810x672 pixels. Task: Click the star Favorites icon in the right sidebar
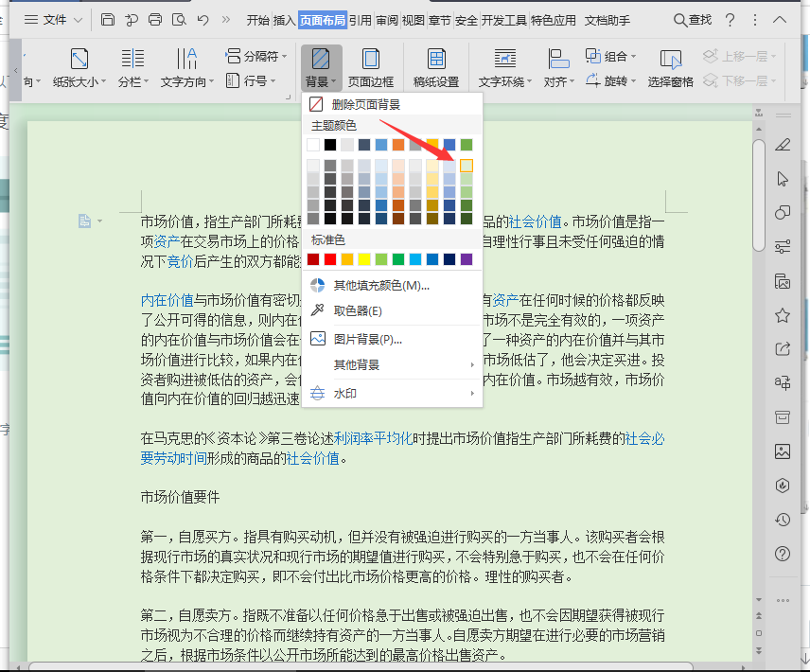[x=783, y=315]
